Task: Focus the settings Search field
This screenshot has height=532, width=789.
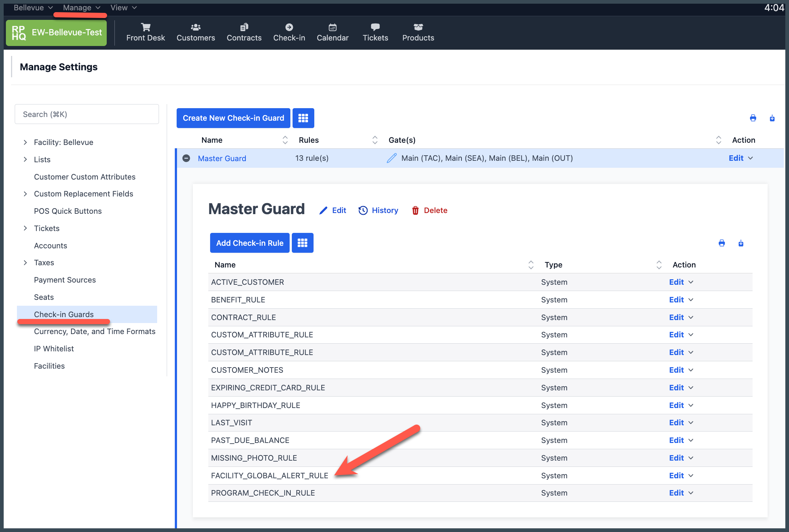Action: click(x=87, y=114)
